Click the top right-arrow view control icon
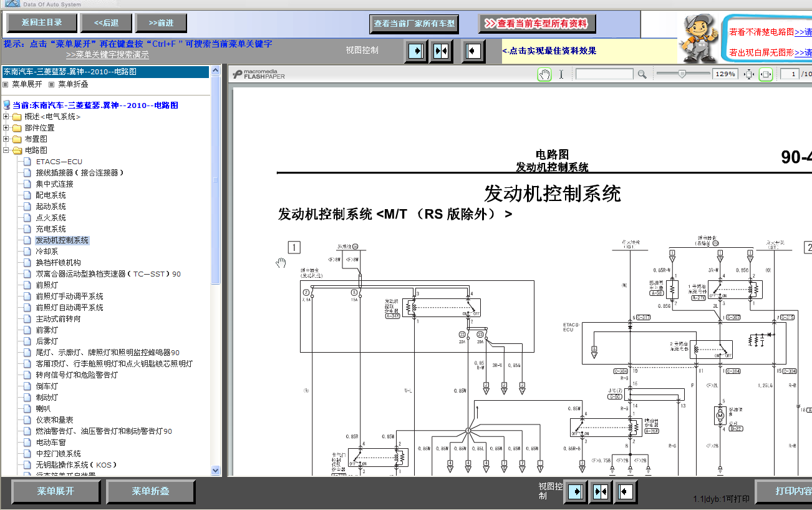This screenshot has height=510, width=812. tap(416, 51)
